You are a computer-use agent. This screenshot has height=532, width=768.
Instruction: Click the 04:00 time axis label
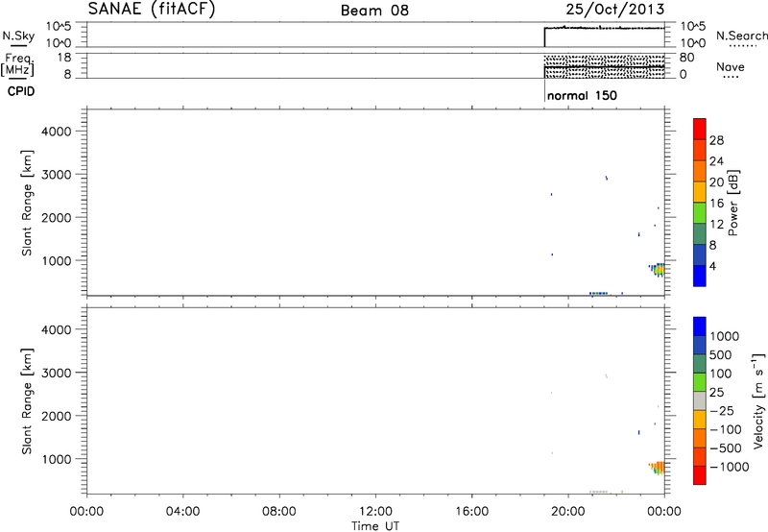(x=183, y=512)
